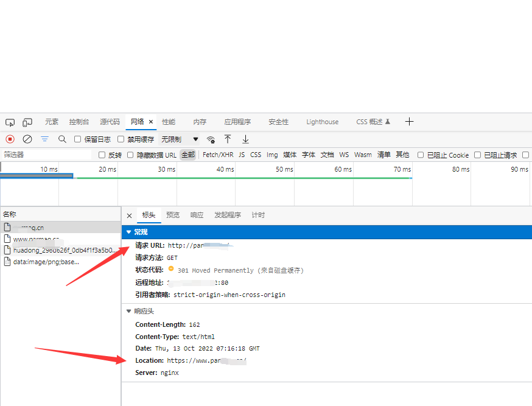The image size is (532, 406).
Task: Stop recording network log (red record icon)
Action: [9, 139]
